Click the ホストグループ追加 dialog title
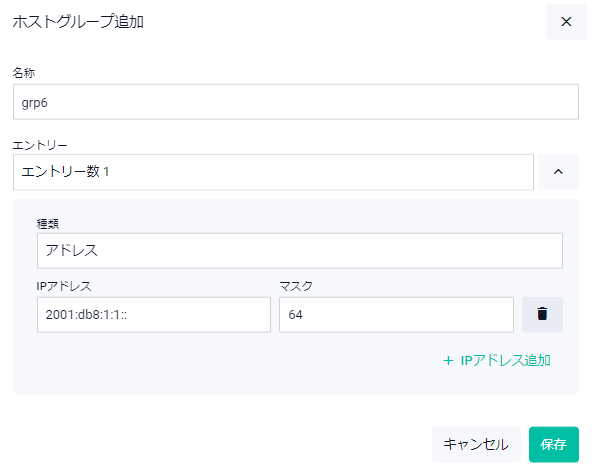The height and width of the screenshot is (475, 593). [78, 22]
